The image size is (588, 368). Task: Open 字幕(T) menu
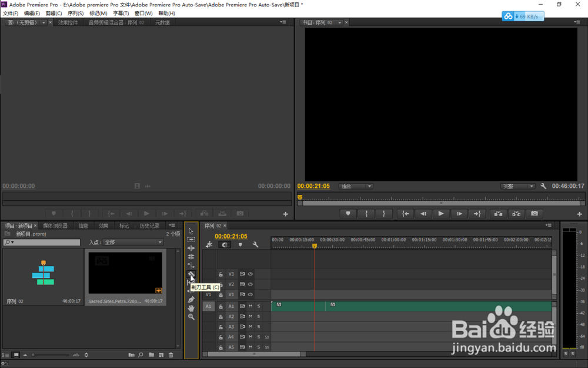click(121, 13)
